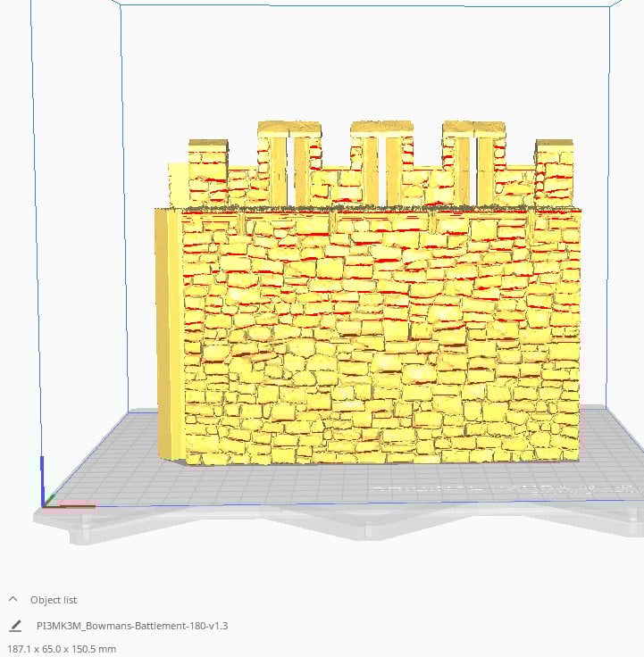Viewport: 644px width, 657px height.
Task: Click the red X axis line
Action: pyautogui.click(x=70, y=506)
